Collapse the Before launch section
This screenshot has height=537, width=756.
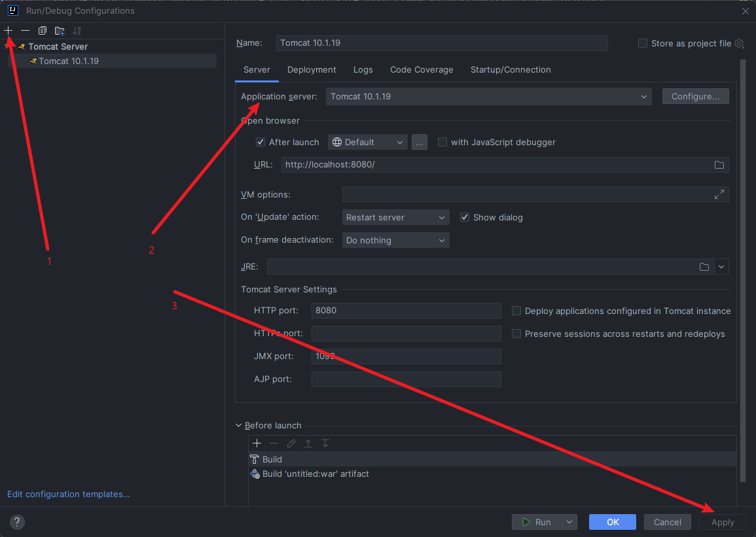point(239,425)
